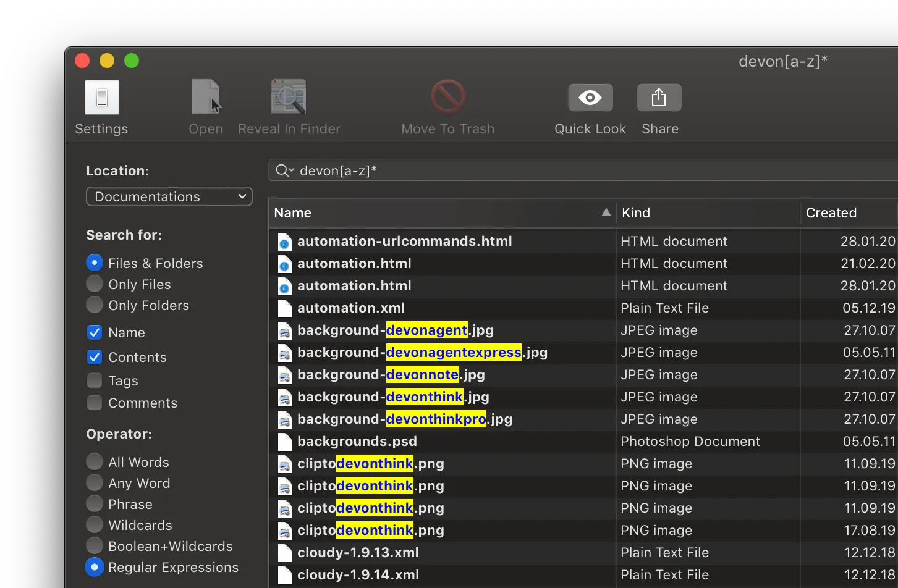
Task: Disable the Contents checkbox
Action: tap(94, 357)
